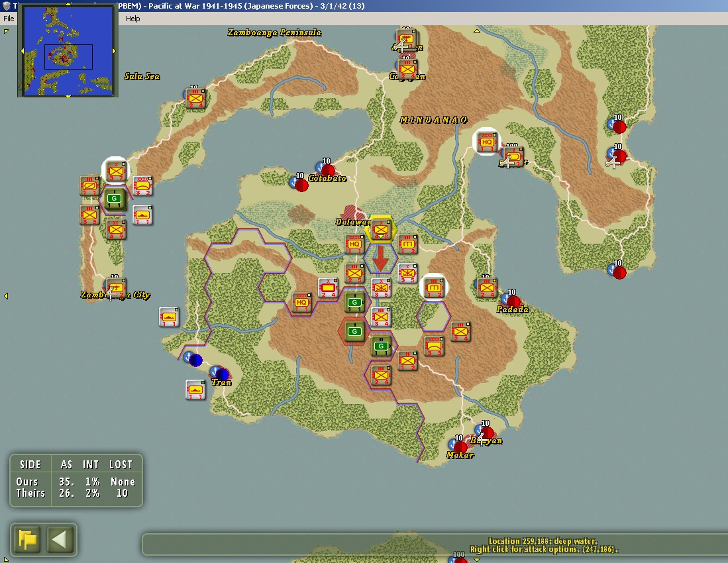Select the yellow-highlighted infantry unit at Dulawan
The height and width of the screenshot is (563, 728).
point(381,229)
